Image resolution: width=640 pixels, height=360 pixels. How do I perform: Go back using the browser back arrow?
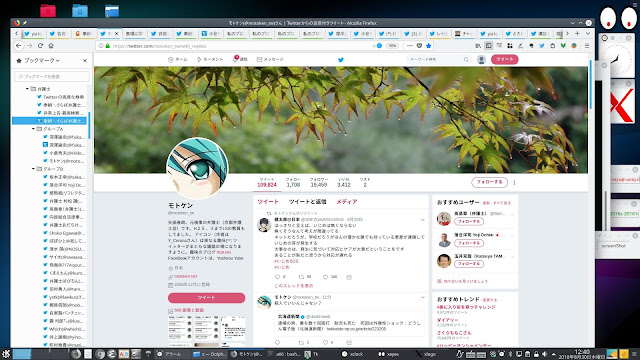[19, 46]
